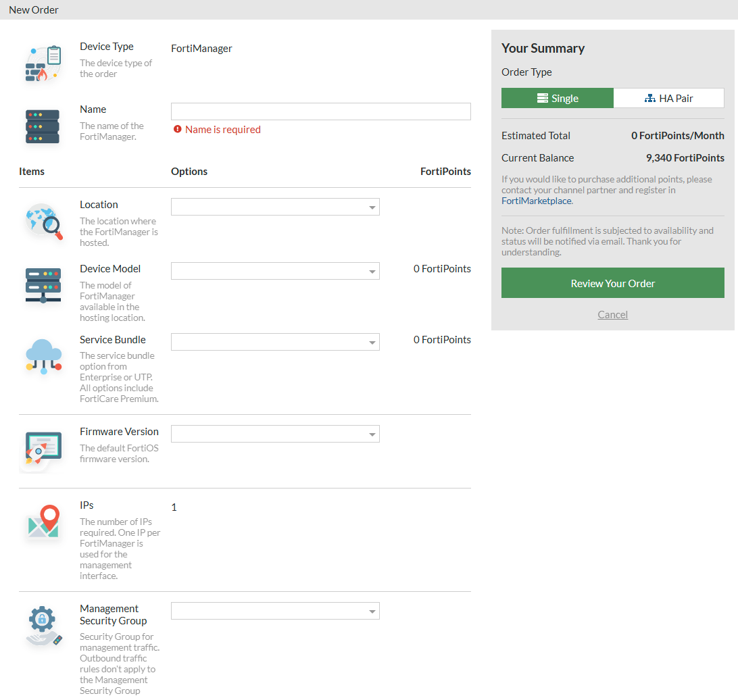This screenshot has width=738, height=700.
Task: Click the '9,340 FortiPoints' balance value
Action: (685, 158)
